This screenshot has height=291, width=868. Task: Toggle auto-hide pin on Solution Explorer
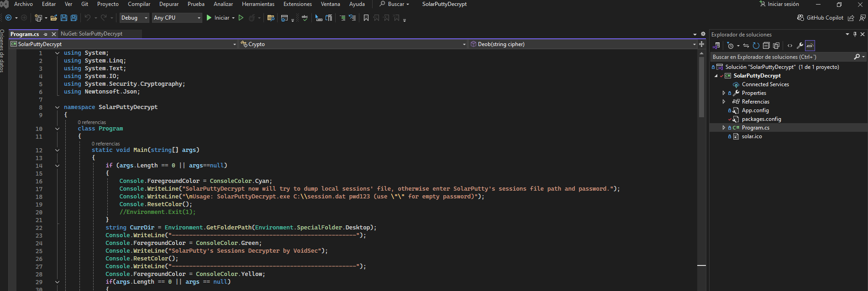pyautogui.click(x=855, y=34)
